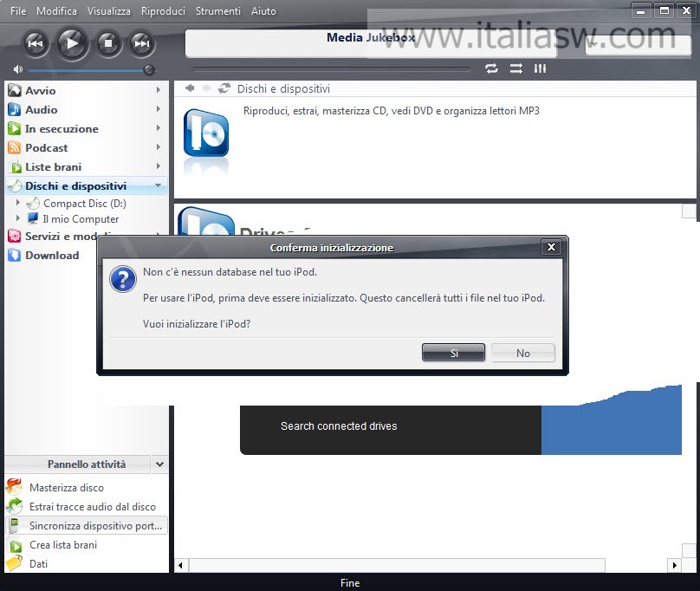Close the Conferma inizializzazione dialog

pyautogui.click(x=551, y=247)
